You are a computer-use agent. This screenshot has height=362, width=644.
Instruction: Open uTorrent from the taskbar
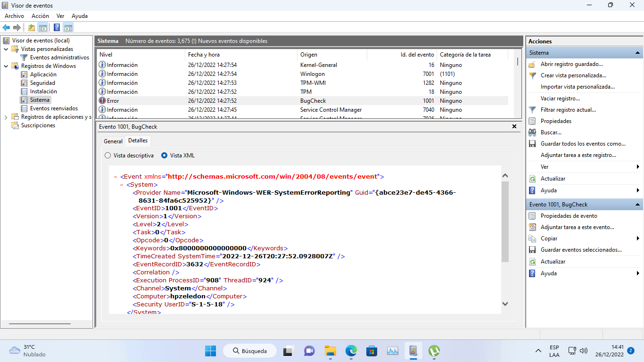(x=434, y=351)
